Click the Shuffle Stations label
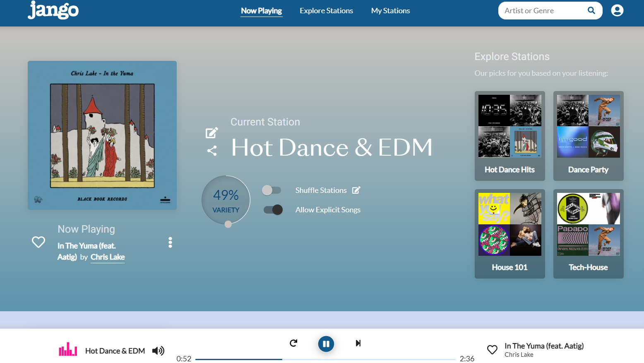This screenshot has width=644, height=363. (321, 190)
